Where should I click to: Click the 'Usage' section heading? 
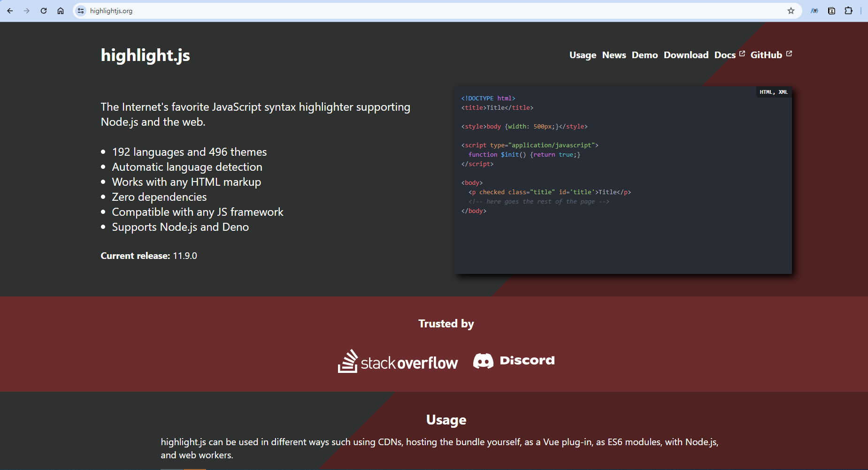click(x=446, y=420)
